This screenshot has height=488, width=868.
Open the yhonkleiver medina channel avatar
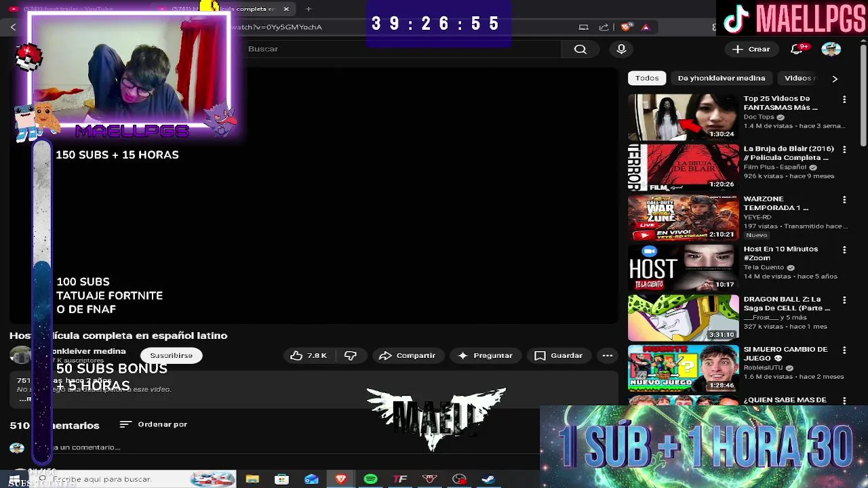[x=20, y=355]
